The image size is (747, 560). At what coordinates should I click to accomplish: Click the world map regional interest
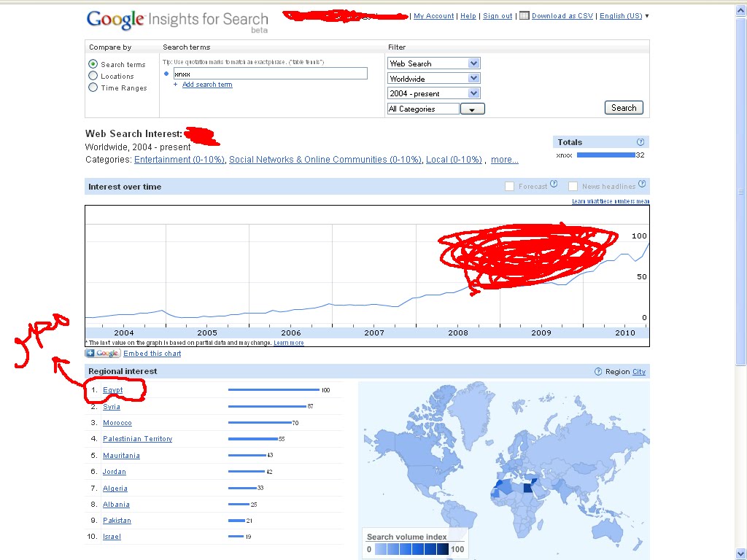(503, 470)
